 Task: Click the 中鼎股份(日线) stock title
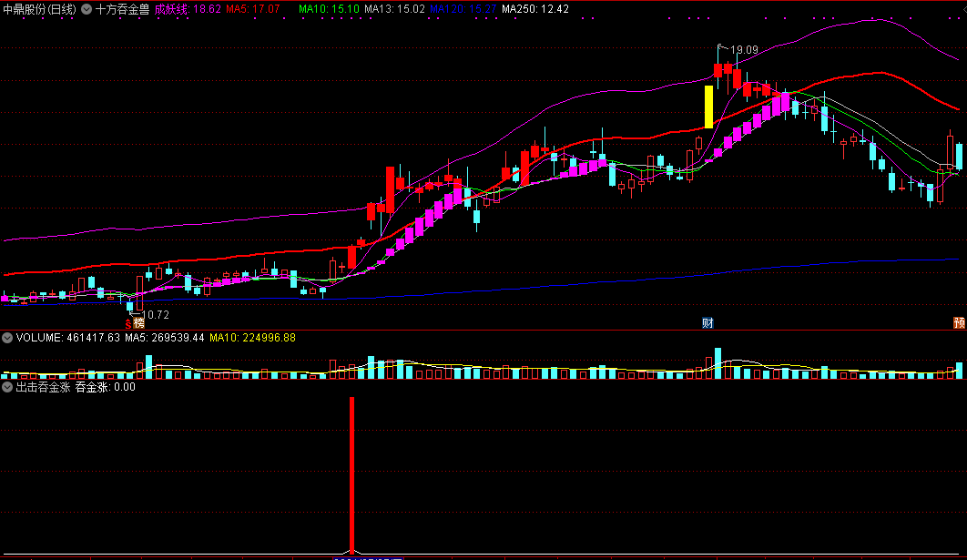point(39,9)
